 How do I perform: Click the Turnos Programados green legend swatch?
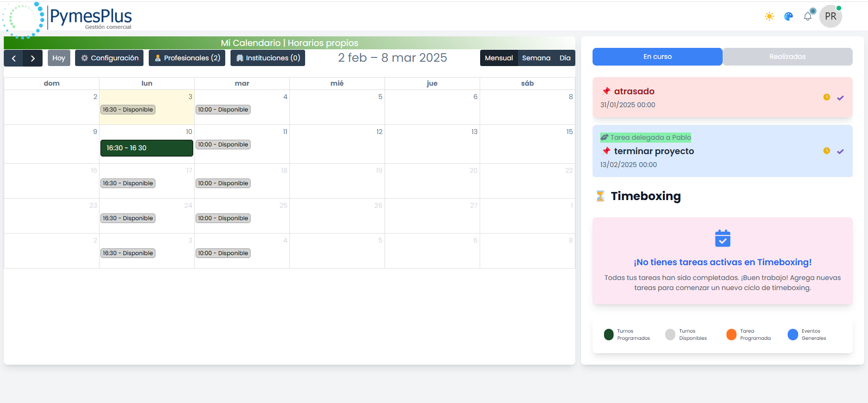coord(608,335)
